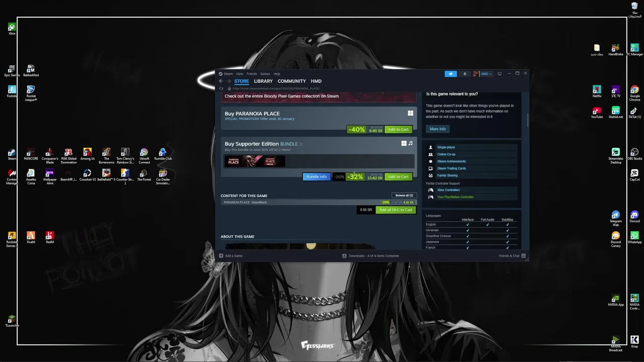
Task: Open the Steam Trading Cards link
Action: coord(451,168)
